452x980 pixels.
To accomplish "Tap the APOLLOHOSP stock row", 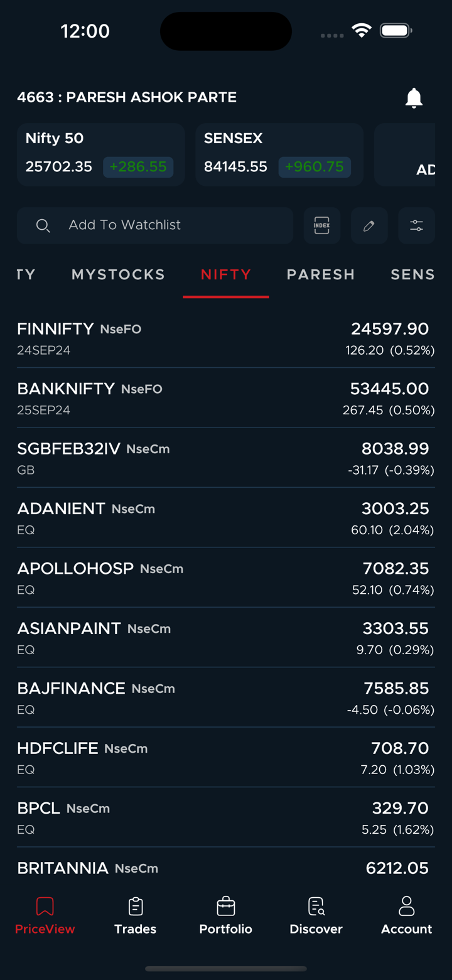I will pyautogui.click(x=225, y=578).
